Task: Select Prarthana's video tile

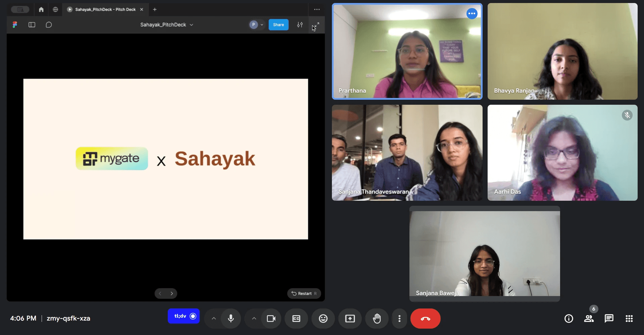Action: point(407,51)
